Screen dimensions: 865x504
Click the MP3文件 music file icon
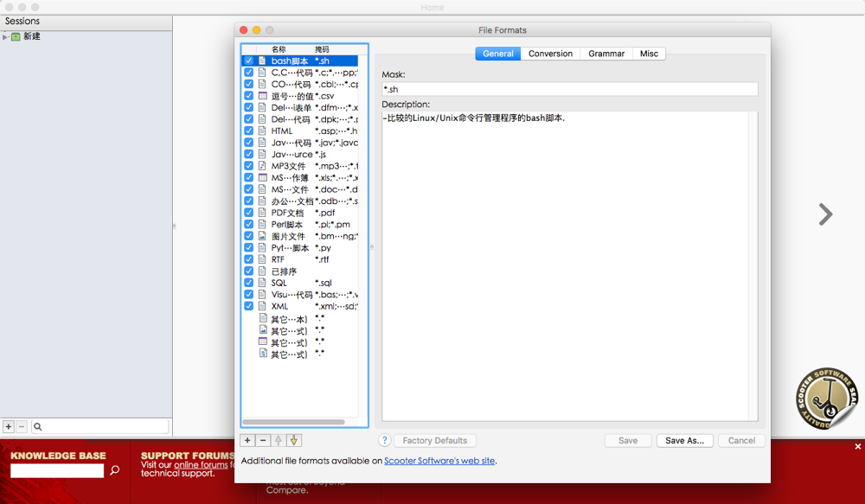coord(263,166)
